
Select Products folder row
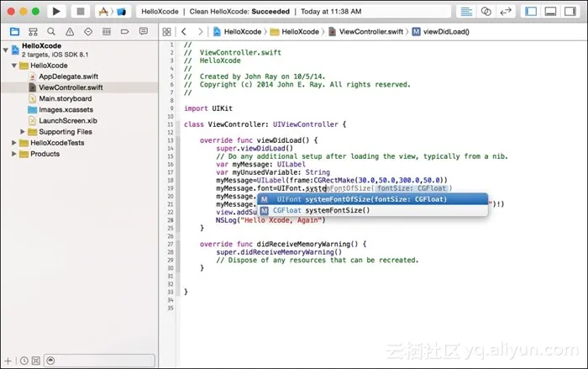click(79, 154)
